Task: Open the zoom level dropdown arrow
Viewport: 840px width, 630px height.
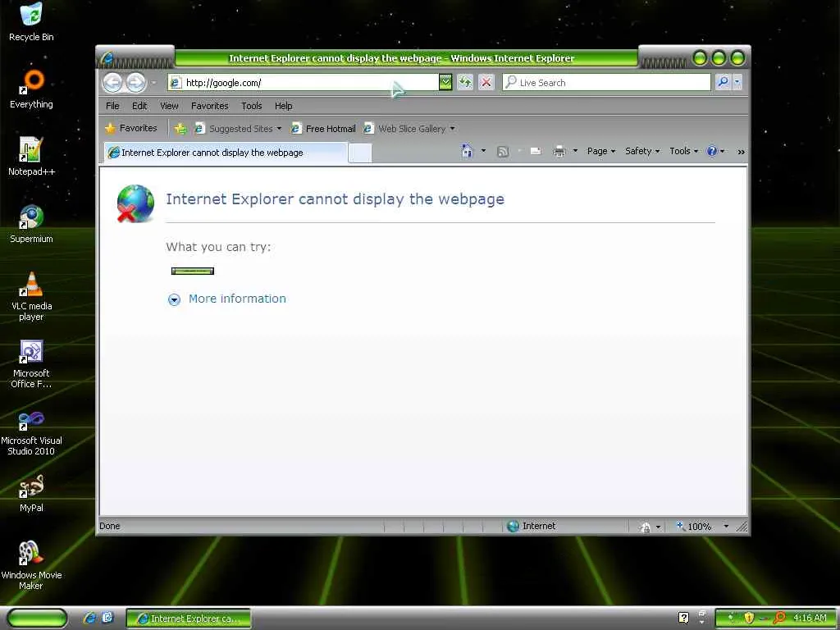Action: point(726,527)
